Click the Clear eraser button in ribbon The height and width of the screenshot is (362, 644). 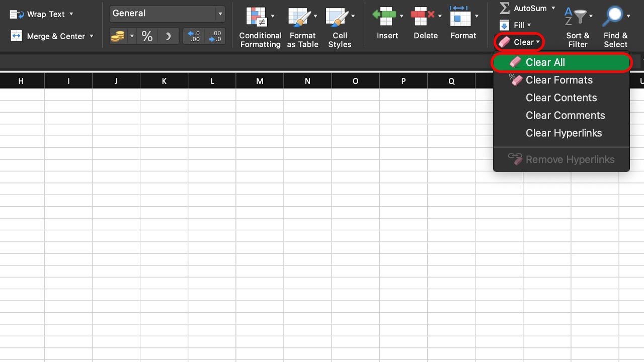click(x=519, y=42)
